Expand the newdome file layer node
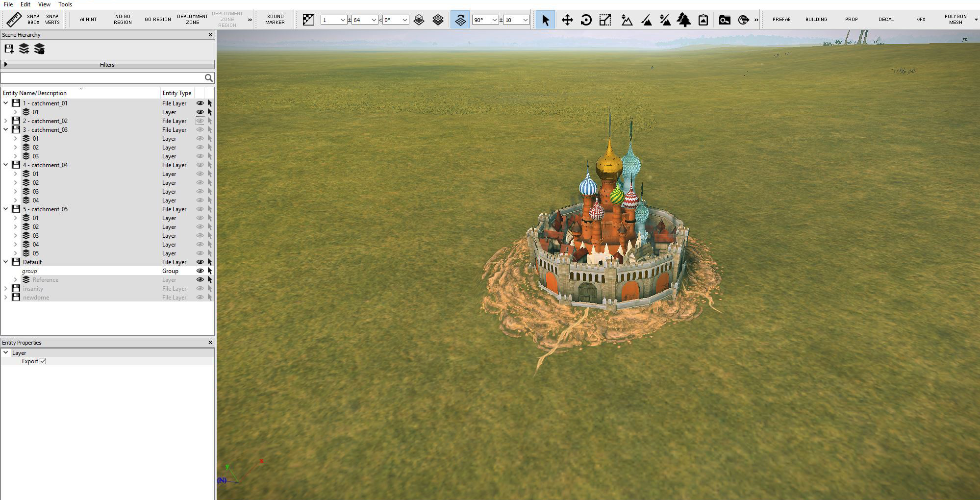 pos(6,298)
